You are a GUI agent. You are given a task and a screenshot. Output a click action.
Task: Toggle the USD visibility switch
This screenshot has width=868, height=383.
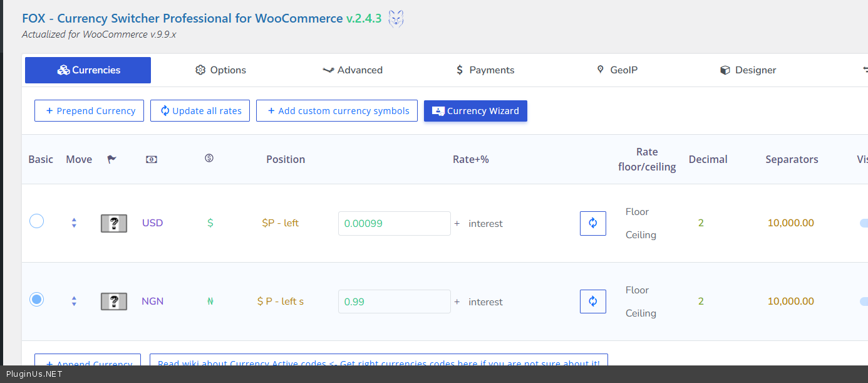864,223
